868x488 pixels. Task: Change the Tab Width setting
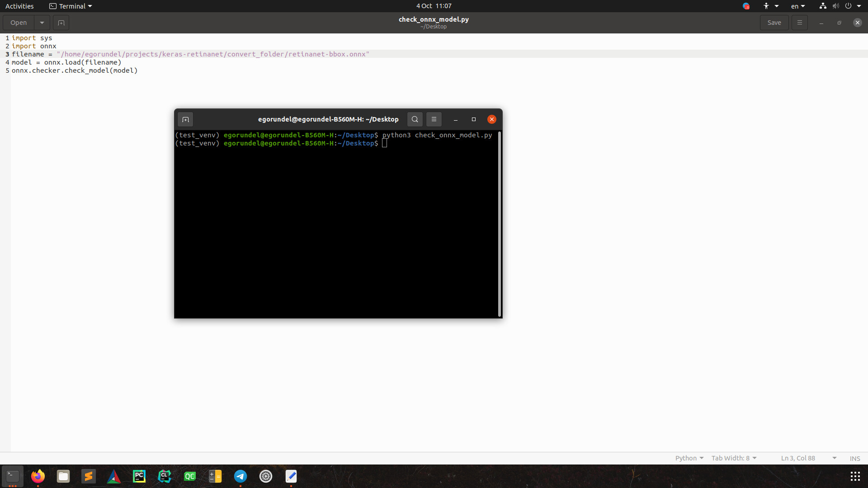click(733, 458)
